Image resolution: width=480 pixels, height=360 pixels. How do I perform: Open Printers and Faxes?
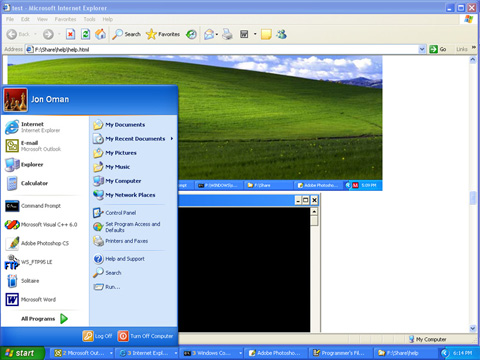pos(133,241)
